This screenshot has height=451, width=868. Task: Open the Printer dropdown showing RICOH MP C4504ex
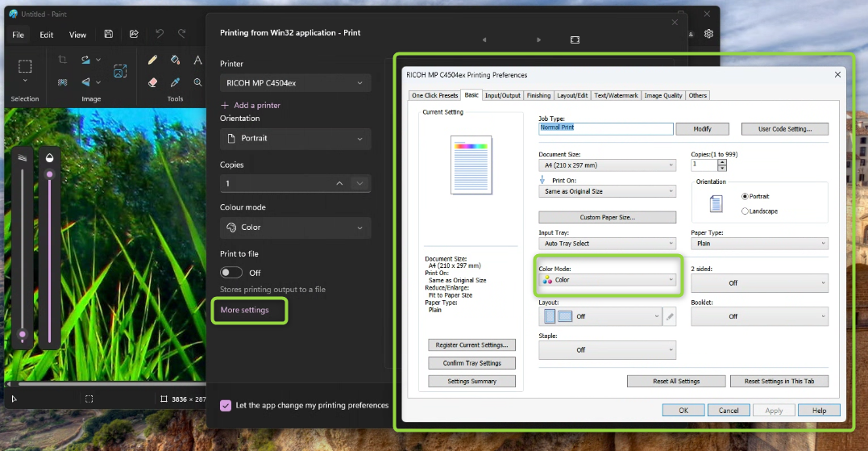click(x=296, y=83)
